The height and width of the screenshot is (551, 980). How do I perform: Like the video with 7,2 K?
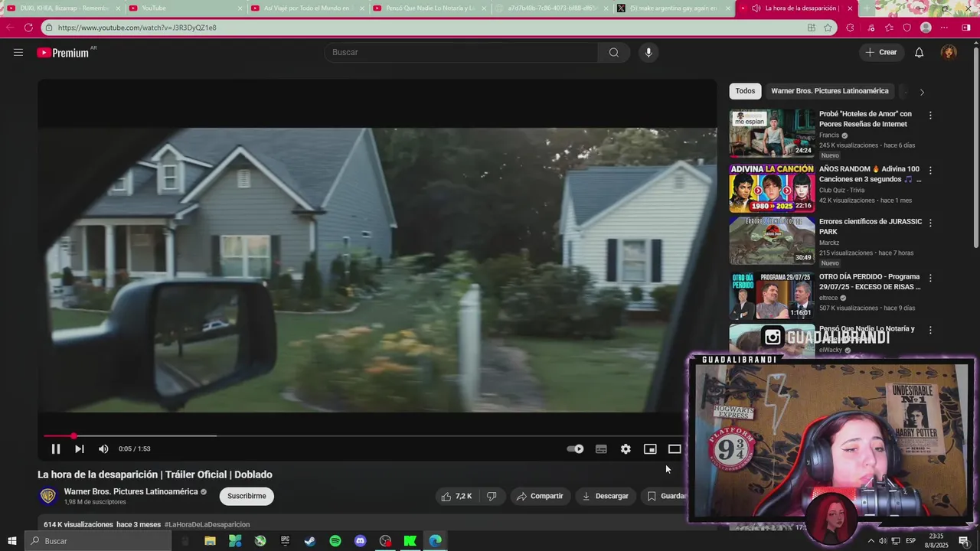point(456,496)
